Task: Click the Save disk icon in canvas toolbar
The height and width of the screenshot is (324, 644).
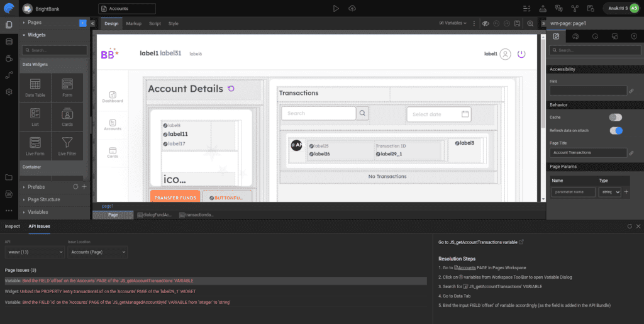Action: tap(518, 23)
